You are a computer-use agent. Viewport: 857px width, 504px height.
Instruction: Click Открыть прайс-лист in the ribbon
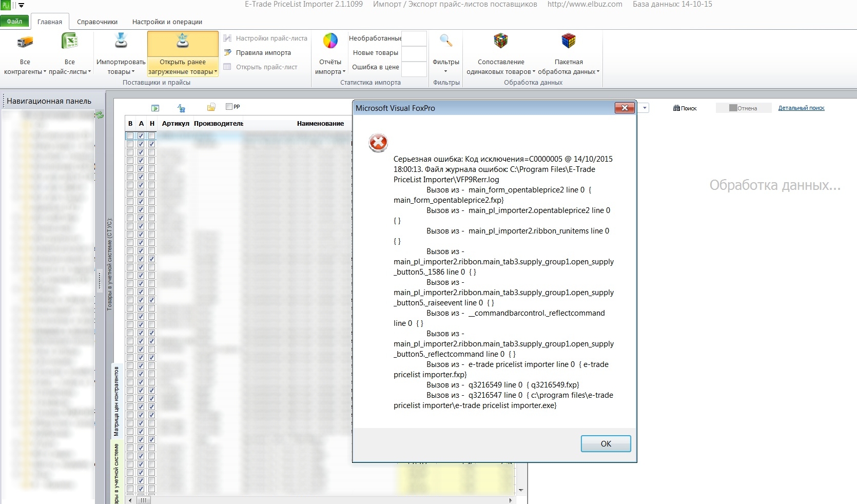(x=261, y=67)
